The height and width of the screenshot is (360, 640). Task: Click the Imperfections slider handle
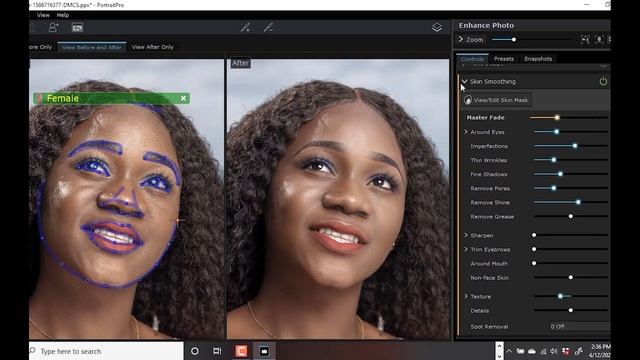(x=575, y=146)
